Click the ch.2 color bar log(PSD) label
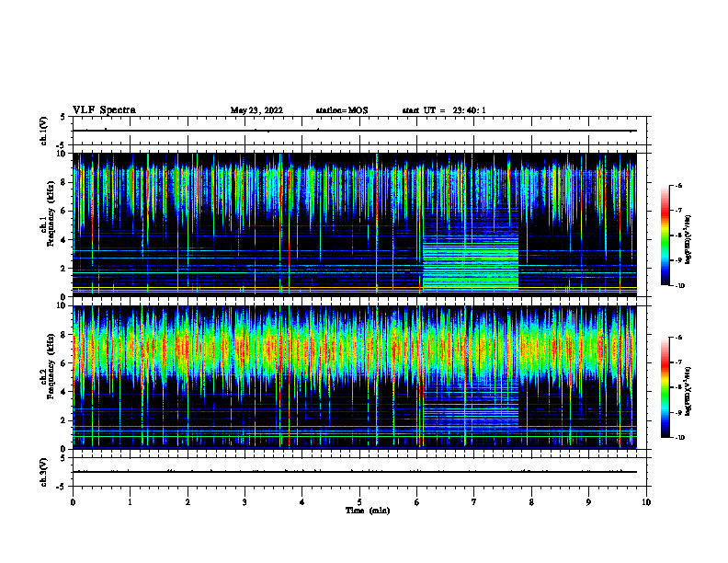 tap(688, 391)
